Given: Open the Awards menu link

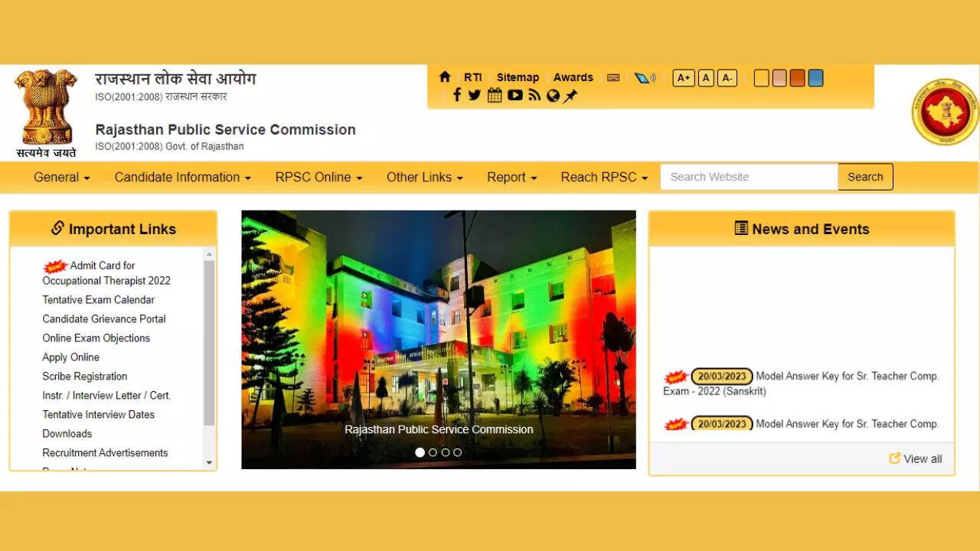Looking at the screenshot, I should pyautogui.click(x=573, y=77).
